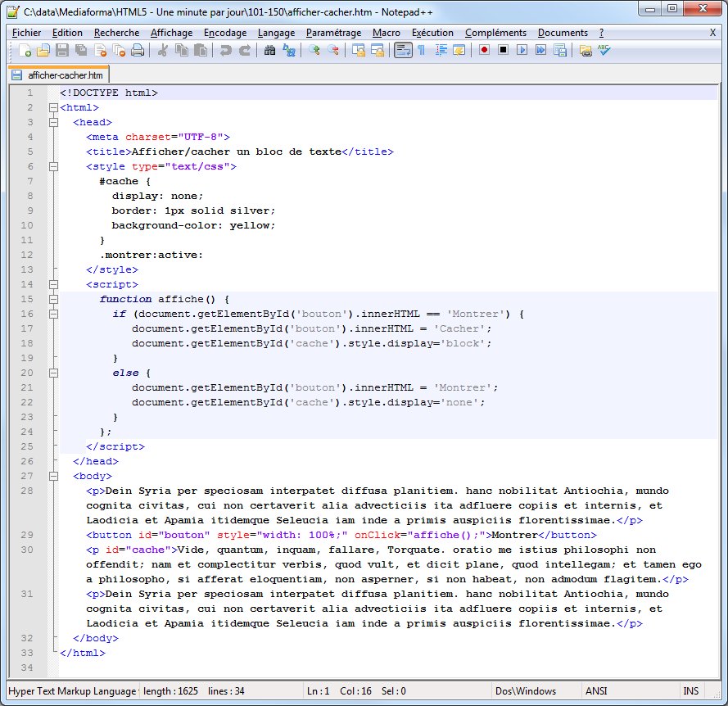Open the Encodage menu
Image resolution: width=728 pixels, height=706 pixels.
[x=225, y=33]
